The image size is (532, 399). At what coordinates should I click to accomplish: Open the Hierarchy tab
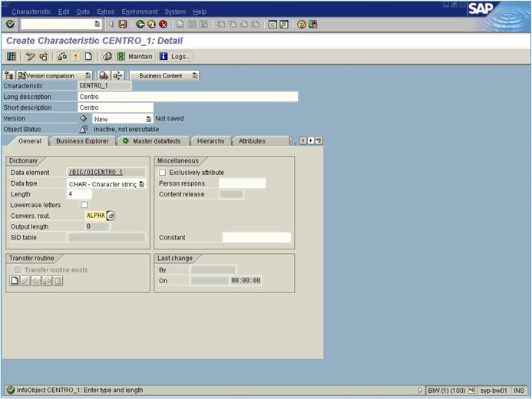pos(210,141)
